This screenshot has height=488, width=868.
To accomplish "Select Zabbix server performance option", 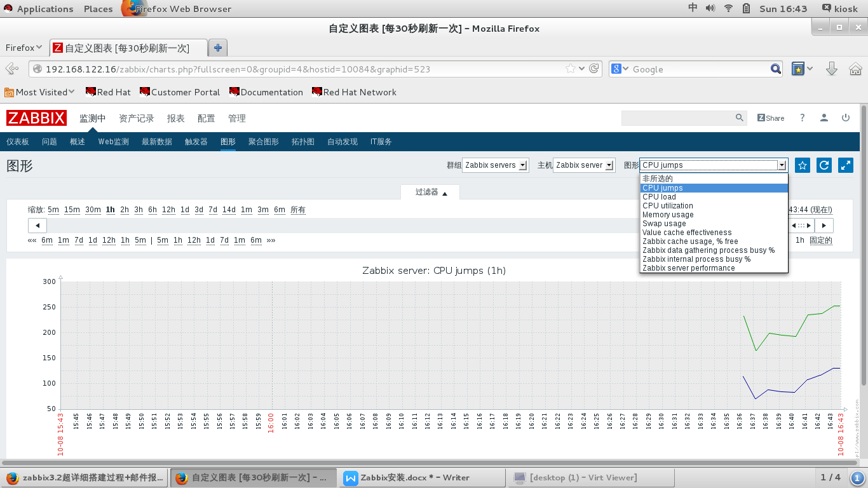I will [x=714, y=268].
